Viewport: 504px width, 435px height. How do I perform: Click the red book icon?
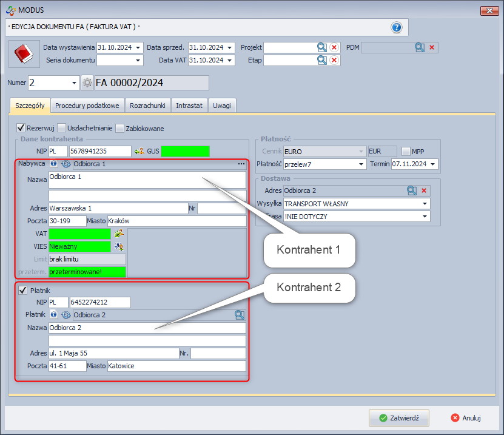[23, 55]
